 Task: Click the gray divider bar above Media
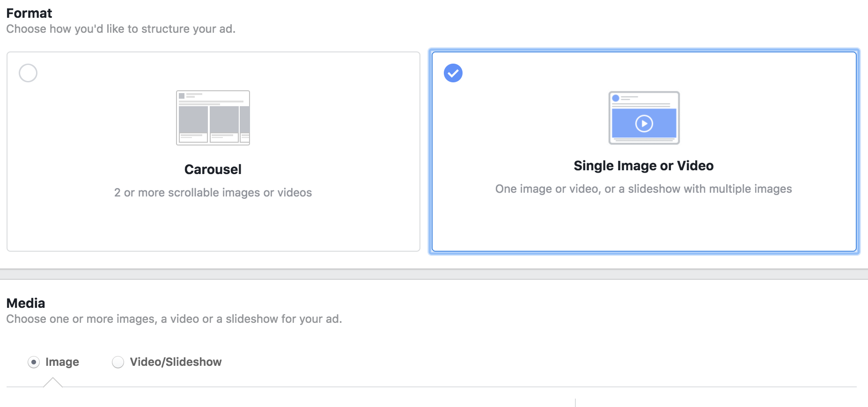(434, 274)
